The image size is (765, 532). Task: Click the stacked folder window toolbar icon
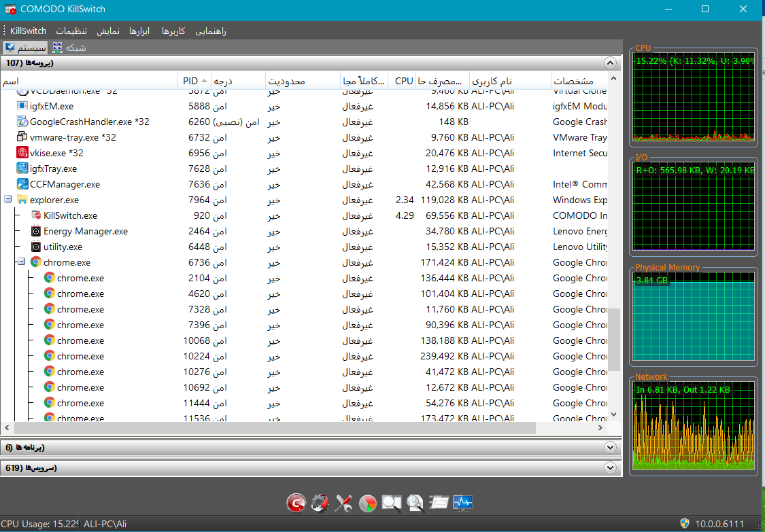439,503
